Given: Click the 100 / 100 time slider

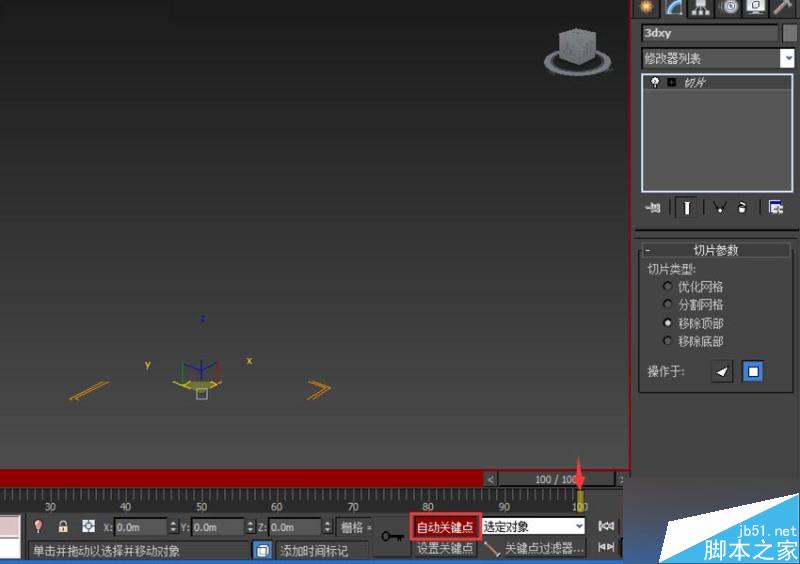Looking at the screenshot, I should 557,479.
